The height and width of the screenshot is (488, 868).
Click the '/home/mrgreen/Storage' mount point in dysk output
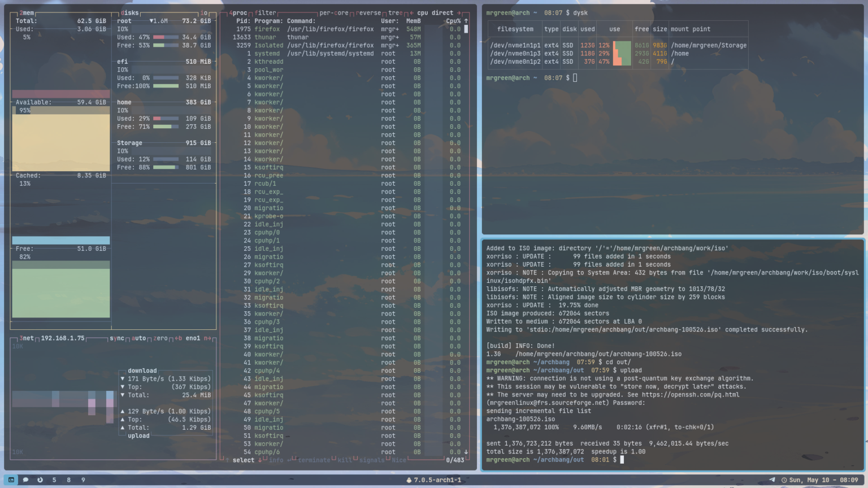[709, 45]
